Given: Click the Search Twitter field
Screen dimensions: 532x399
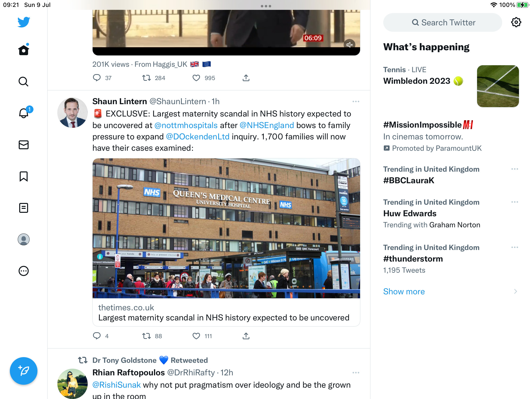Looking at the screenshot, I should click(x=443, y=22).
